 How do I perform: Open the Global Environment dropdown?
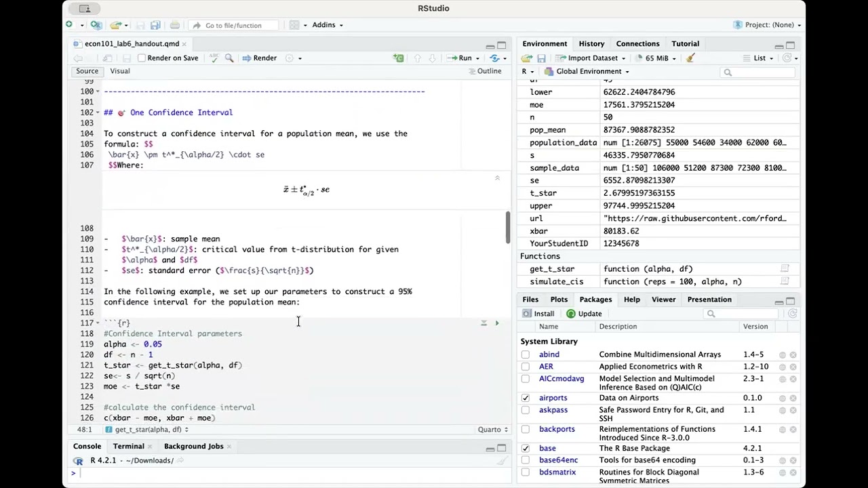pos(587,72)
